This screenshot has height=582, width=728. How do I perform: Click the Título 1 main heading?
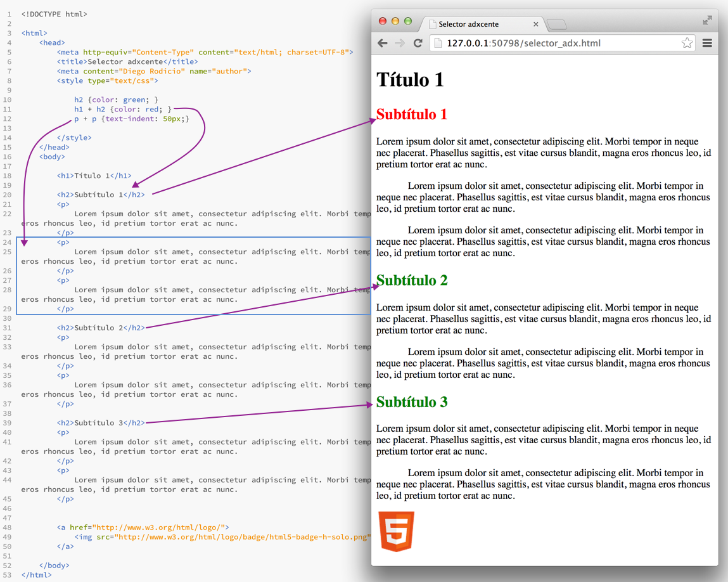[410, 80]
